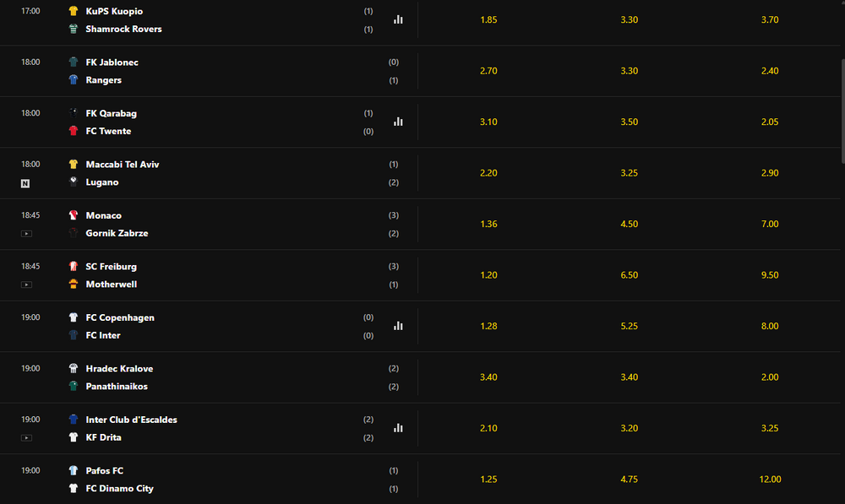Open statistics icon for Inter Club d'Escaldes match
Screen dimensions: 845x504
click(398, 428)
